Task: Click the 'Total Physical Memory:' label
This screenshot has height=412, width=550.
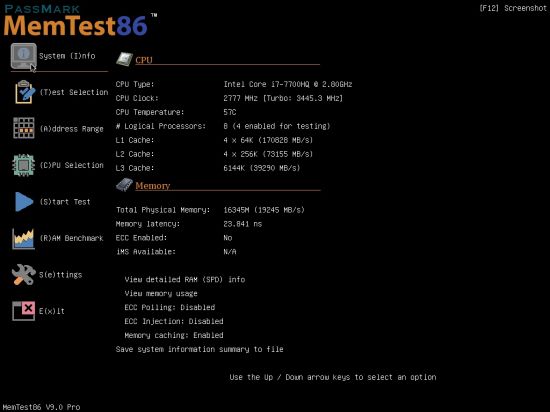Action: [163, 210]
